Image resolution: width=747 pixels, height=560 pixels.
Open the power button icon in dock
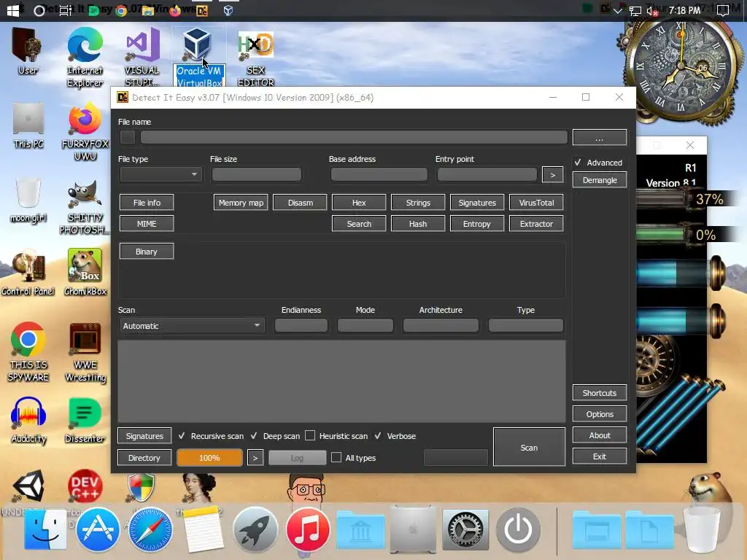pos(518,529)
